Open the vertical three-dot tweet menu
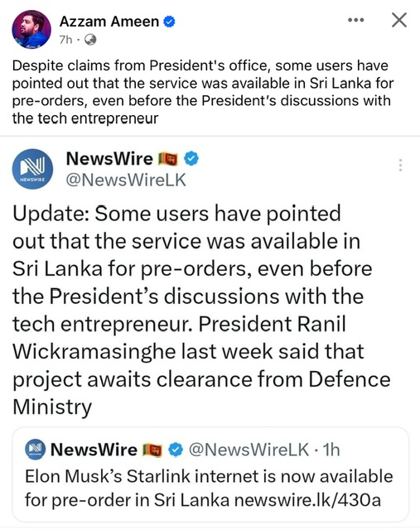The image size is (420, 530). pos(400,165)
